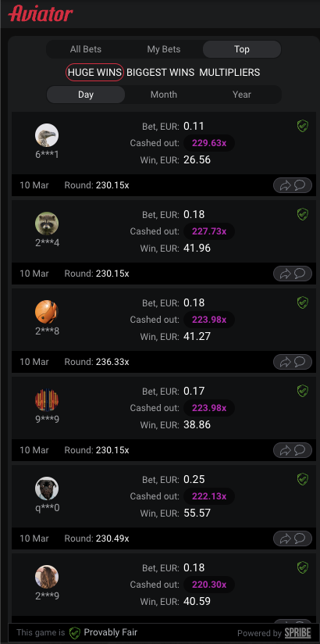Screen dimensions: 320x644
Task: Open chat bubble icon on 6***1 entry
Action: (x=300, y=185)
